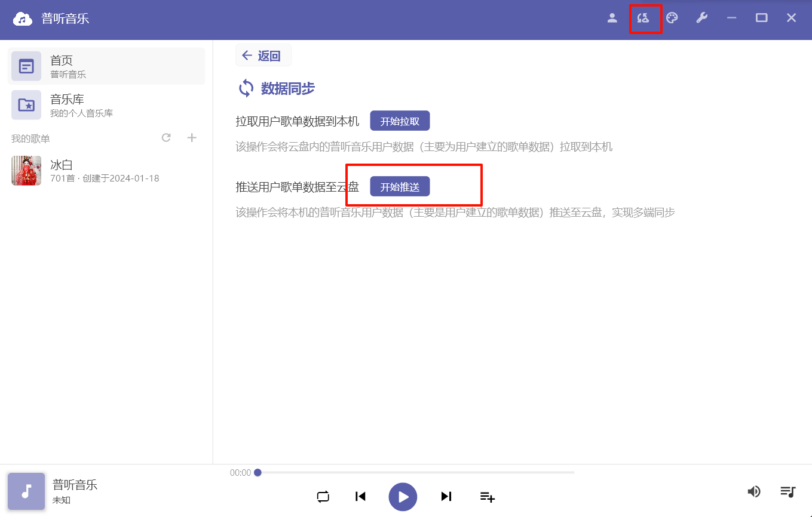Skip to the previous track
This screenshot has width=812, height=517.
(x=360, y=497)
